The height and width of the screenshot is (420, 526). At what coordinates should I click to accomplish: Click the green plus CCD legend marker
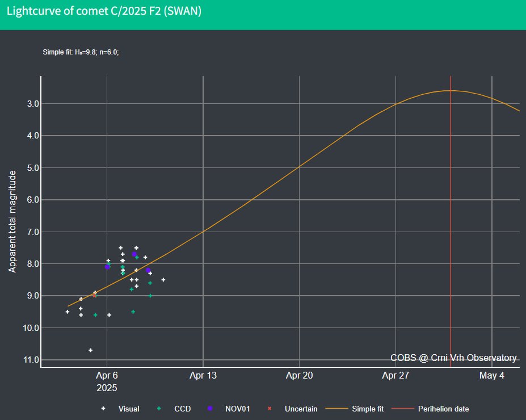pos(159,408)
